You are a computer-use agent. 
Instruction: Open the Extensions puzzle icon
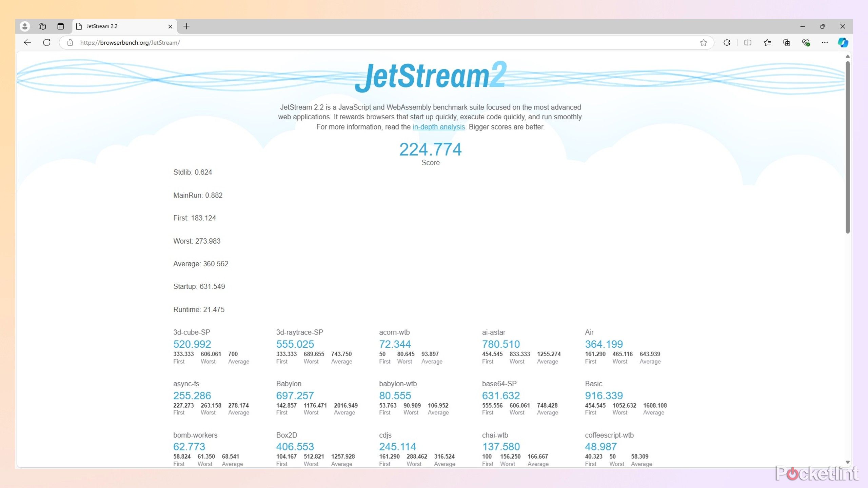(x=727, y=43)
